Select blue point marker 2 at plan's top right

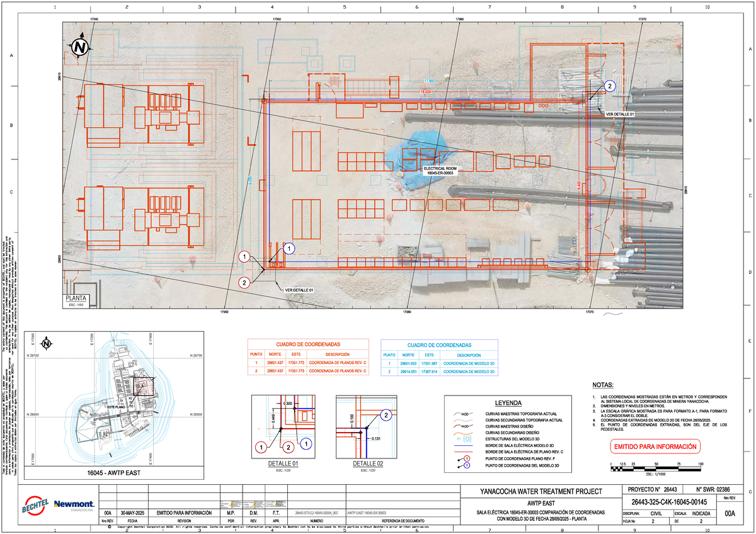609,86
